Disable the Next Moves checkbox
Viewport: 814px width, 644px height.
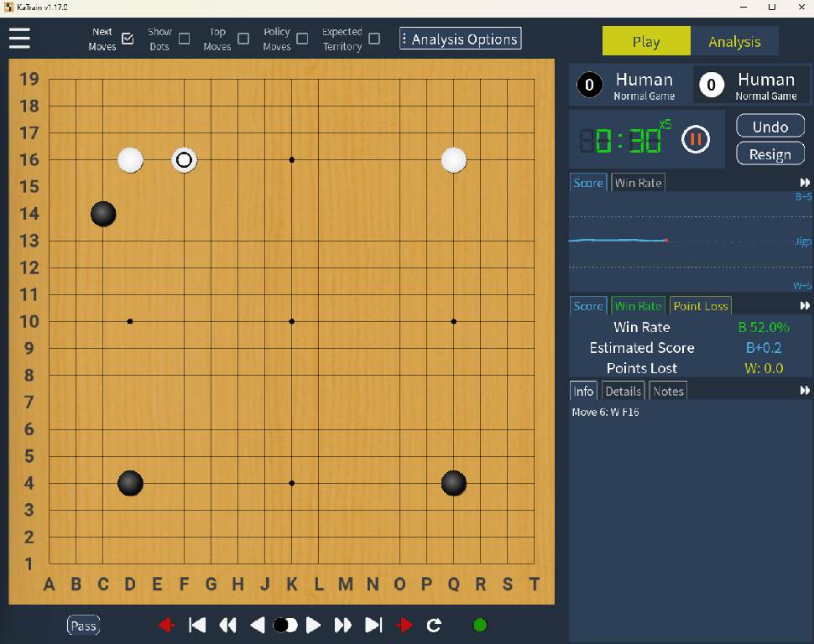point(128,39)
